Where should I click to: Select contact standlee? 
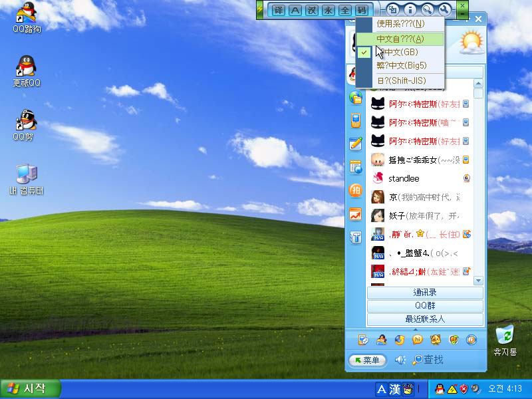420,178
